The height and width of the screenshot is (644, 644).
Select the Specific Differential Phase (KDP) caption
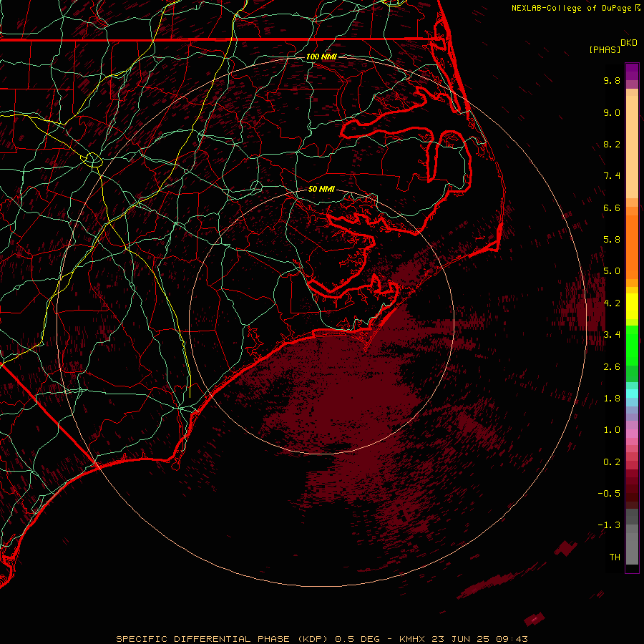point(222,639)
